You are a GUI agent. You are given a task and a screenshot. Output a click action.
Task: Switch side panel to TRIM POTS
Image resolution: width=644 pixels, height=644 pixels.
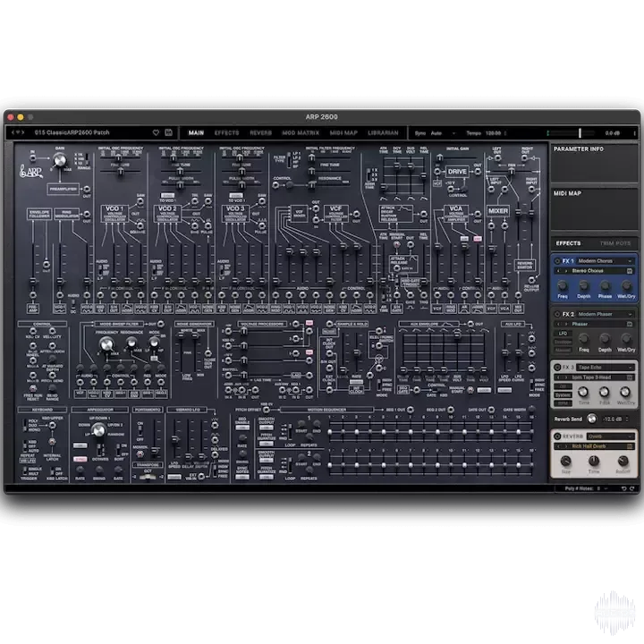click(614, 243)
